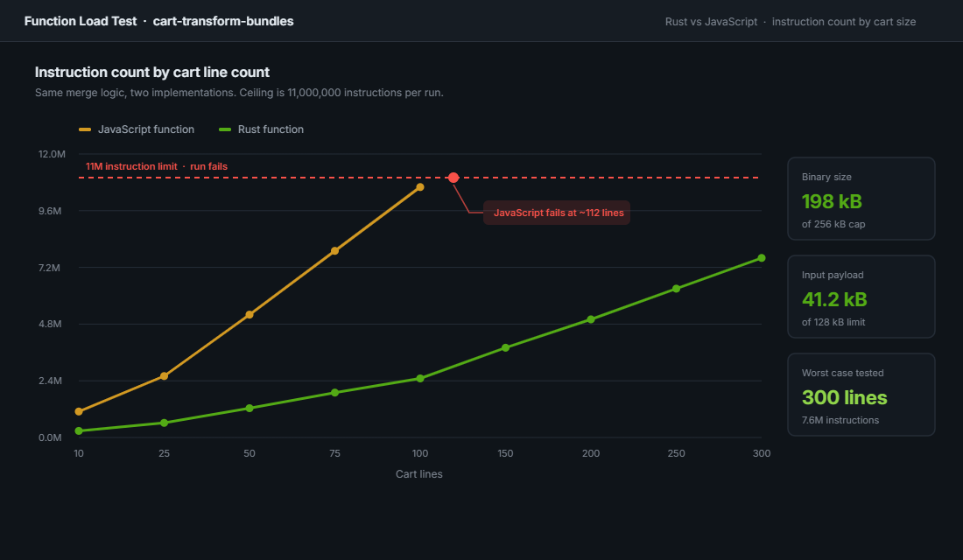The image size is (963, 560).
Task: Select the JavaScript data point at 25 lines
Action: point(164,375)
